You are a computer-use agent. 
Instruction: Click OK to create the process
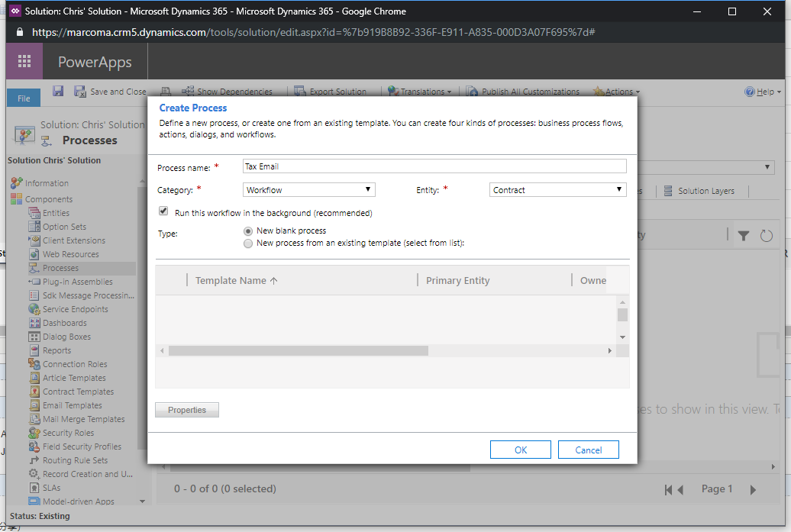pyautogui.click(x=521, y=450)
